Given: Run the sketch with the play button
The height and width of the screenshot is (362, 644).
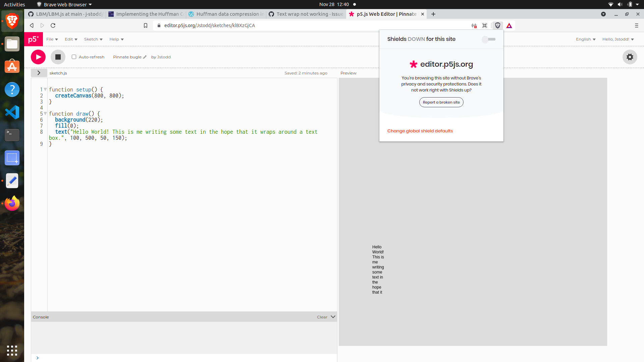Looking at the screenshot, I should click(x=38, y=57).
